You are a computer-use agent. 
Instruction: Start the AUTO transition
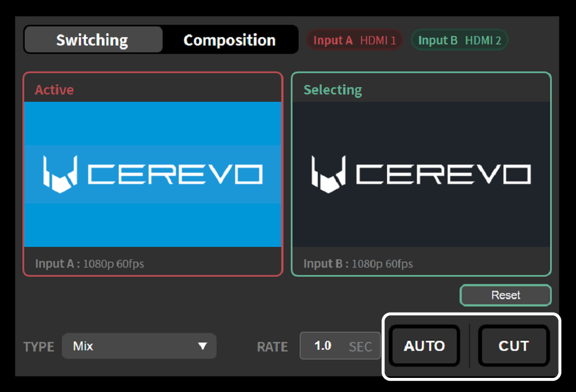[x=424, y=346]
